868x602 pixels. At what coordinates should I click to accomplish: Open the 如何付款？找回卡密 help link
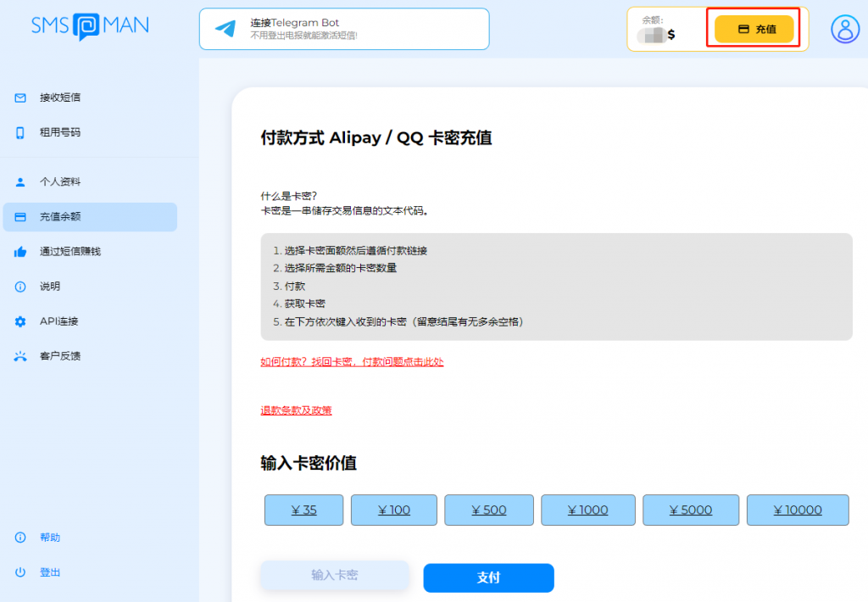352,362
